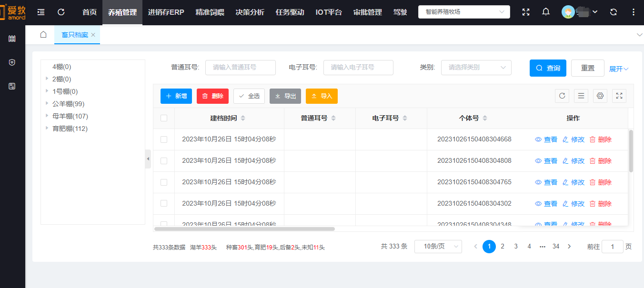
Task: Open the tab list chevron at far right
Action: pyautogui.click(x=639, y=35)
